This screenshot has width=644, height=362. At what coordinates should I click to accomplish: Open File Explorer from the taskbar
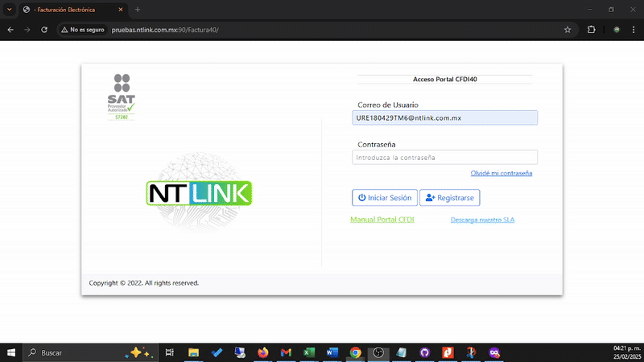coord(193,352)
